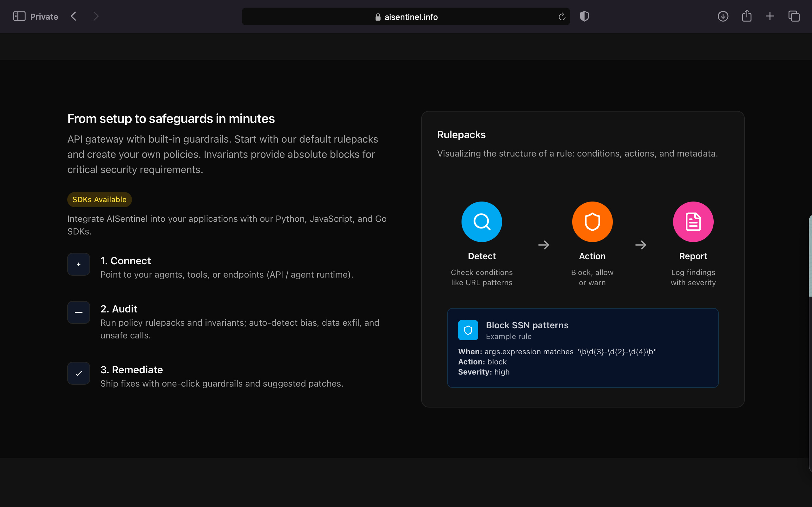Click the privacy report shield icon
812x507 pixels.
(x=584, y=16)
